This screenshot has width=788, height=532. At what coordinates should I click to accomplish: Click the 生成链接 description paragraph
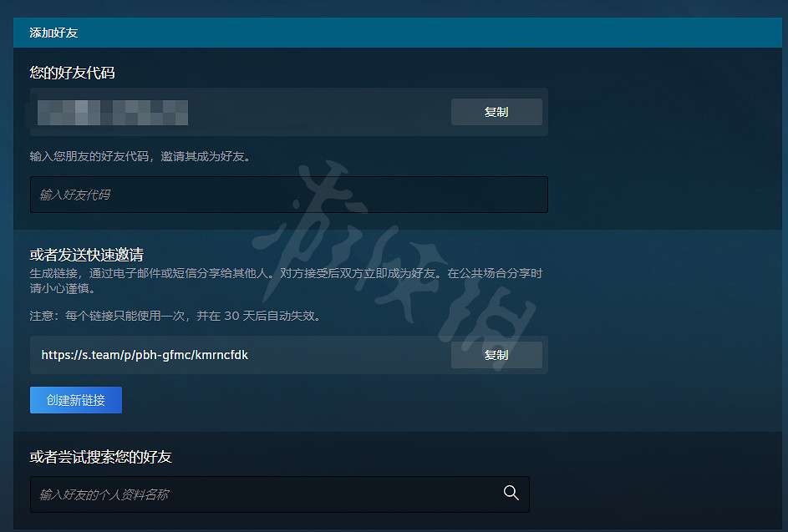(286, 281)
